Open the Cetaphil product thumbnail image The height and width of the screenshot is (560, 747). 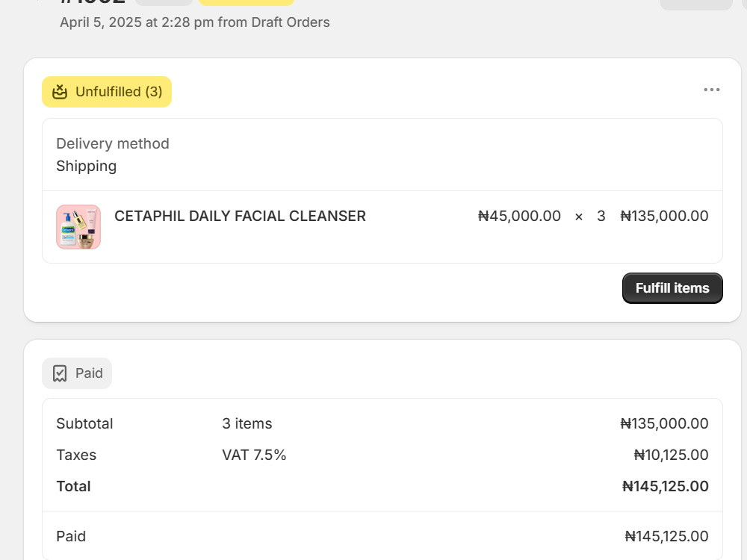[x=78, y=227]
